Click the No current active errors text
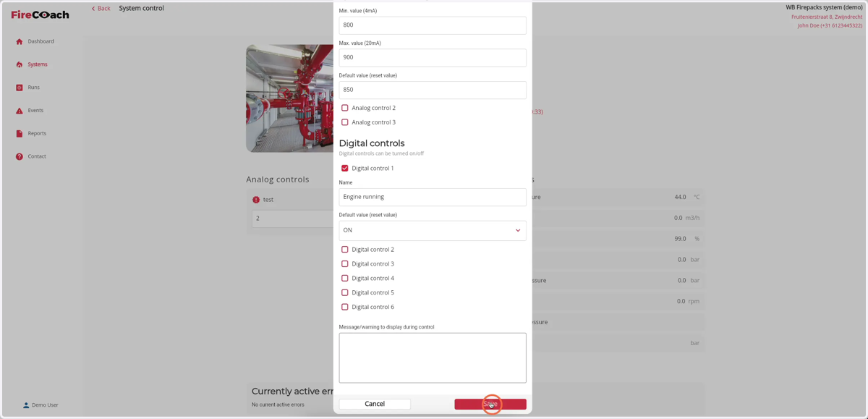Image resolution: width=868 pixels, height=419 pixels. coord(278,405)
